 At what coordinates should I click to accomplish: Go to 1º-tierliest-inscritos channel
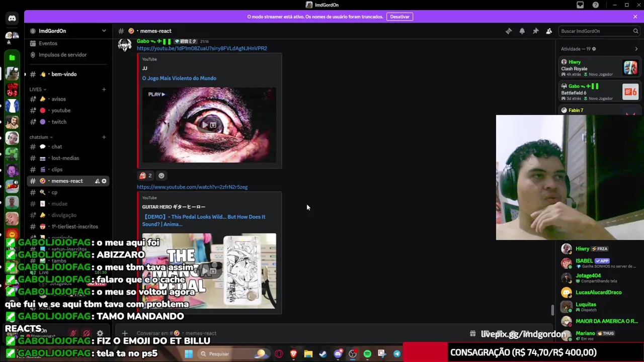[x=68, y=227]
